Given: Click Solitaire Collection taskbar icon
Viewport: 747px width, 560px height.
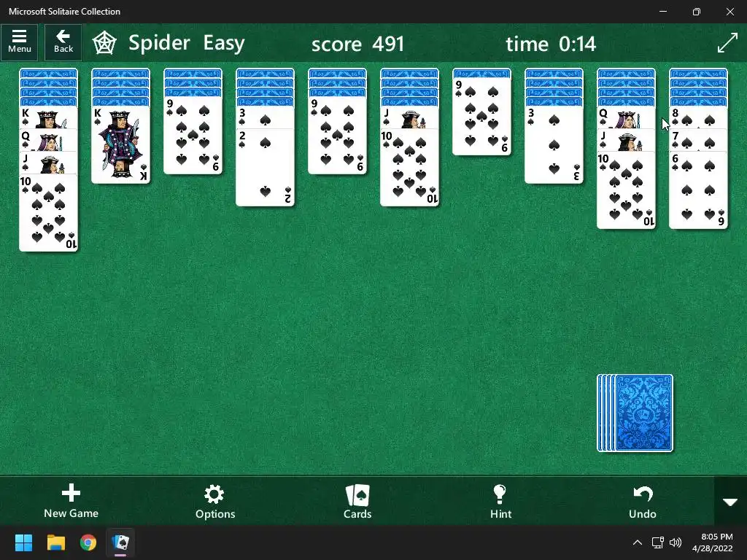Looking at the screenshot, I should (120, 542).
